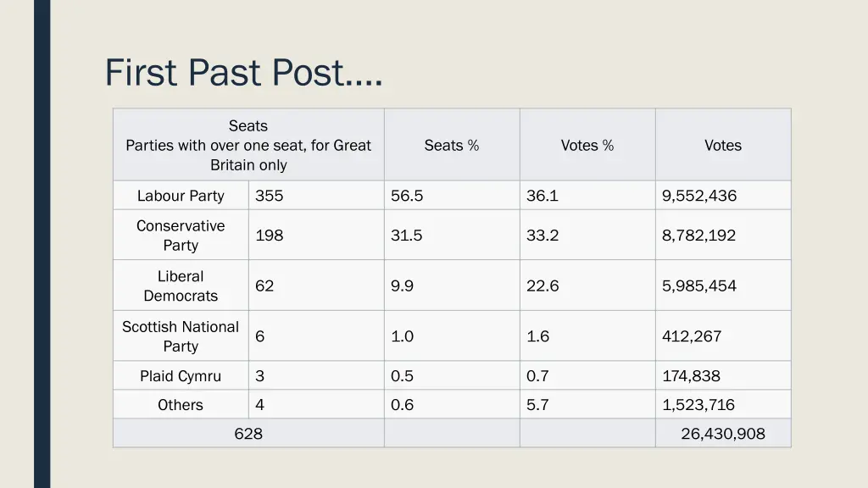Click the Seats % column header
This screenshot has width=868, height=488.
tap(452, 145)
